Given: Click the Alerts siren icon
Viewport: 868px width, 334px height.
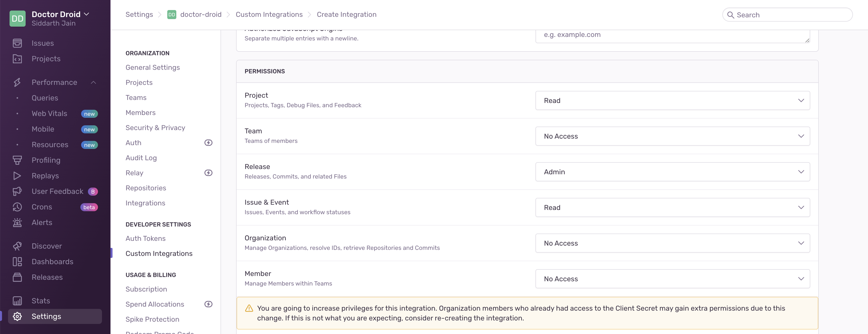Looking at the screenshot, I should click(x=17, y=222).
